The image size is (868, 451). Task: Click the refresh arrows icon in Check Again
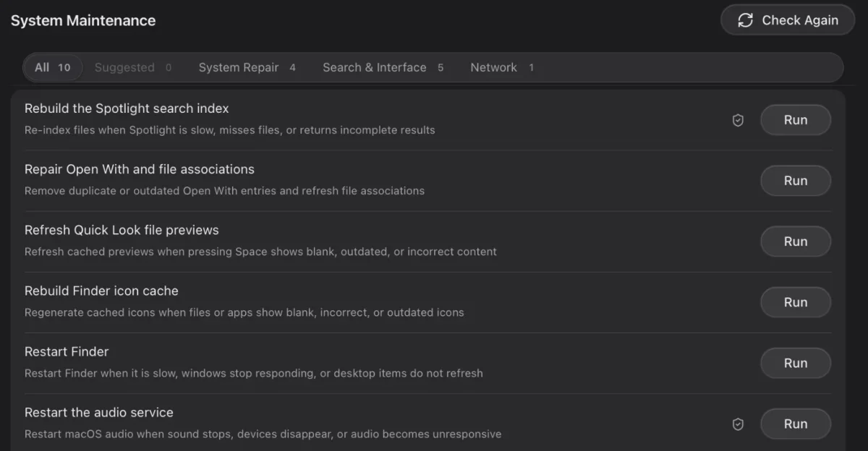746,20
